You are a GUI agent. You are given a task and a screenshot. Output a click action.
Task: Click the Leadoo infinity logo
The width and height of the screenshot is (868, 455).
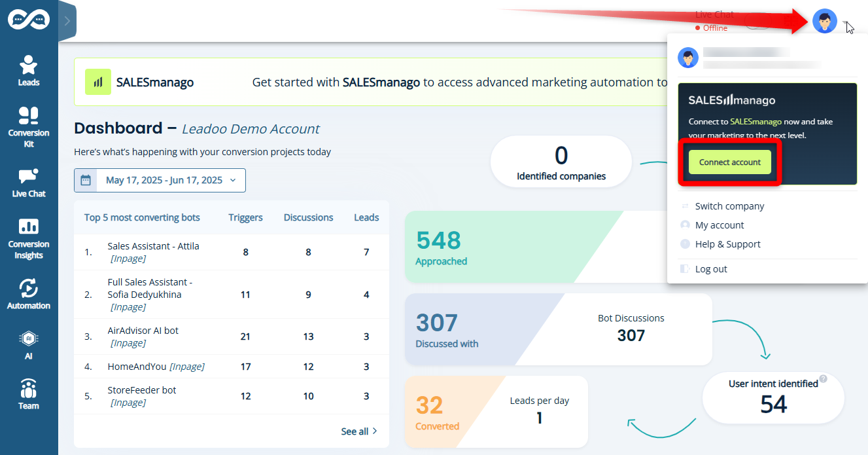point(29,20)
